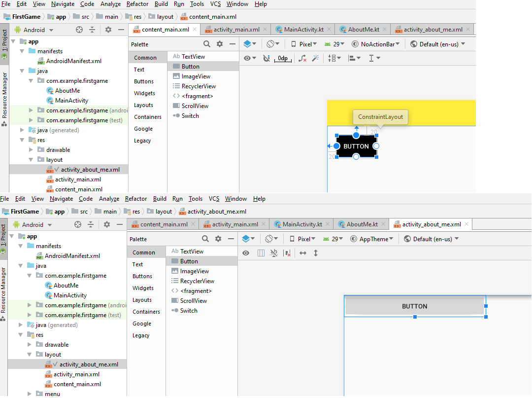532x398 pixels.
Task: Click top constraint handle of black BUTTON
Action: tap(356, 135)
